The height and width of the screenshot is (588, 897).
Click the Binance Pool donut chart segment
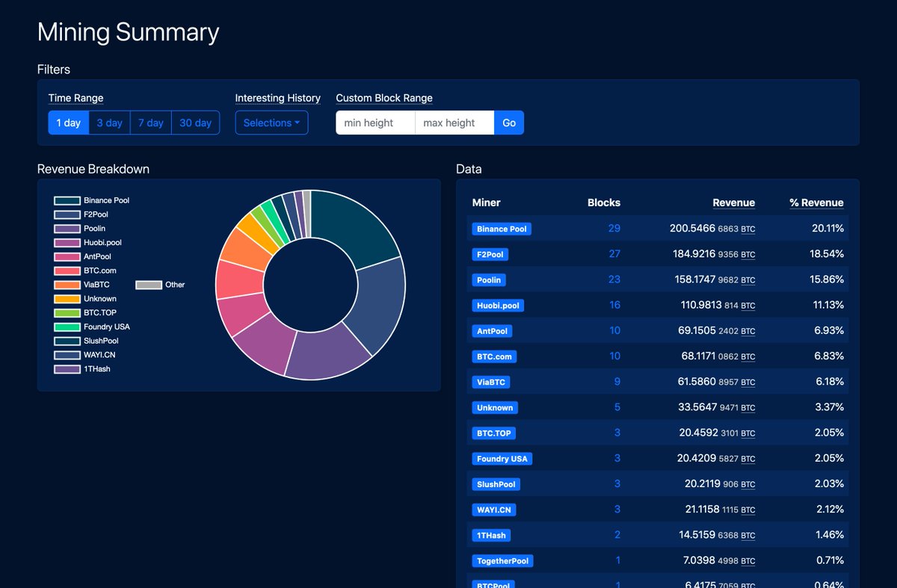352,227
